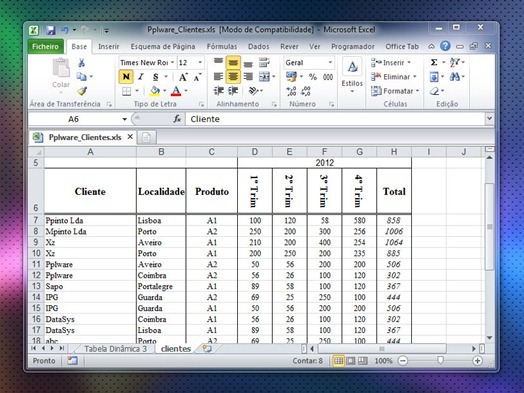Switch to page layout view button
Image resolution: width=524 pixels, height=393 pixels.
click(351, 361)
